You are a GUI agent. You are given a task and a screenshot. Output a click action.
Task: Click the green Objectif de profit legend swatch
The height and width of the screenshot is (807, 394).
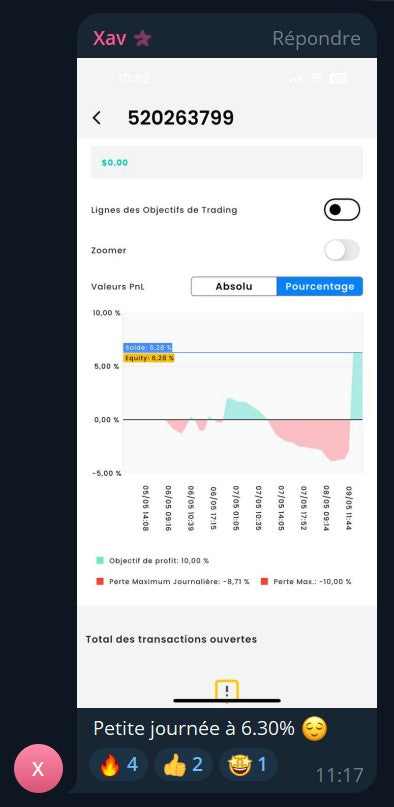[x=100, y=560]
